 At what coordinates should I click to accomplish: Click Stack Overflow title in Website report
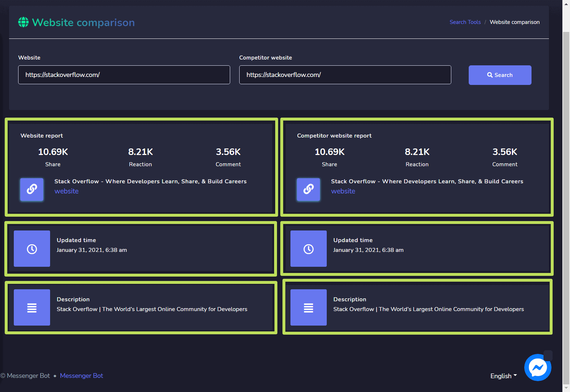[x=150, y=181]
